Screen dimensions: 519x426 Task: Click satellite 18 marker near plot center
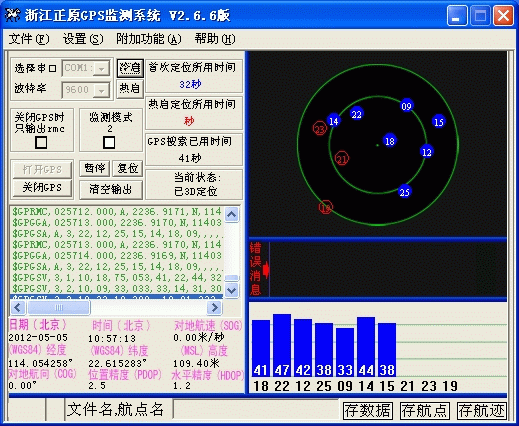[389, 141]
